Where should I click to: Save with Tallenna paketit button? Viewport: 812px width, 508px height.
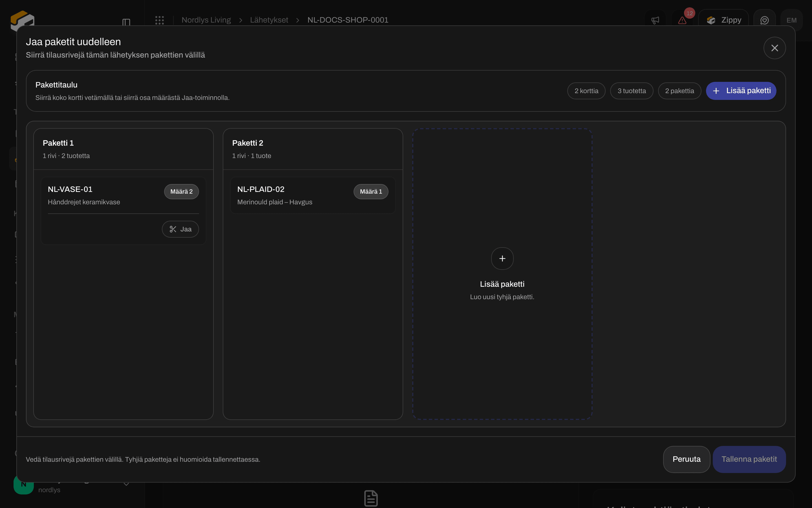(749, 459)
